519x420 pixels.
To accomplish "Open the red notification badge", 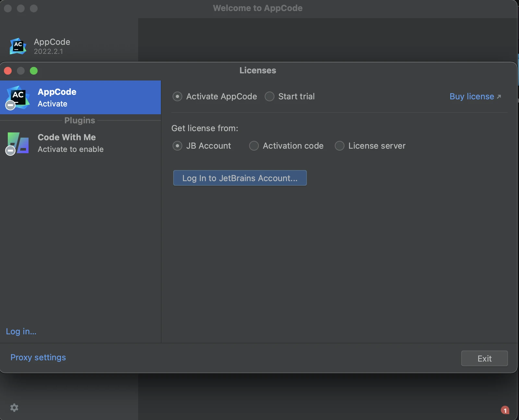I will (505, 410).
